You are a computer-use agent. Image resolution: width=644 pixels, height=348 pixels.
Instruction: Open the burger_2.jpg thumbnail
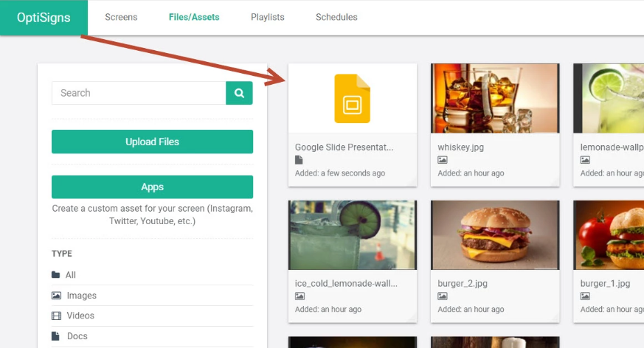(495, 235)
